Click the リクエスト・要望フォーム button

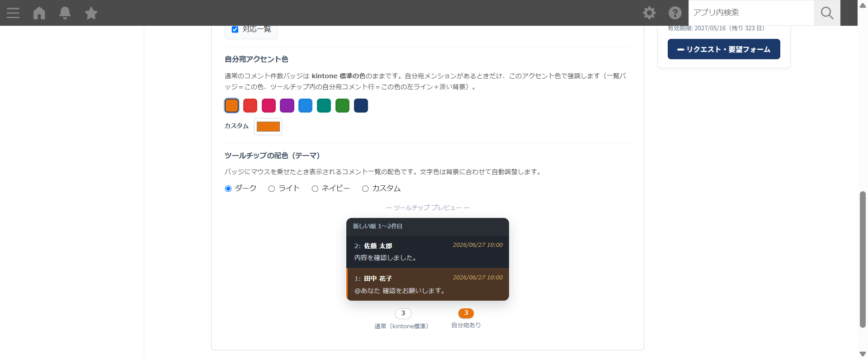pyautogui.click(x=724, y=49)
